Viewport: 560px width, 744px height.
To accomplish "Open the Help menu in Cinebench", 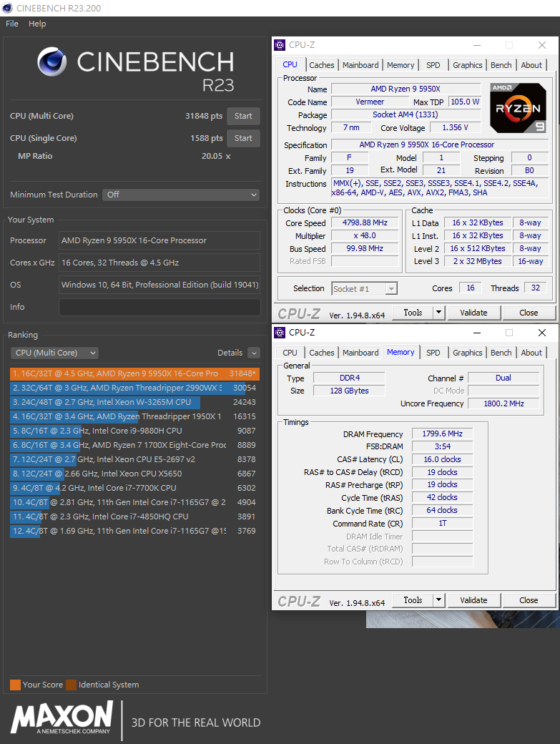I will pyautogui.click(x=37, y=24).
